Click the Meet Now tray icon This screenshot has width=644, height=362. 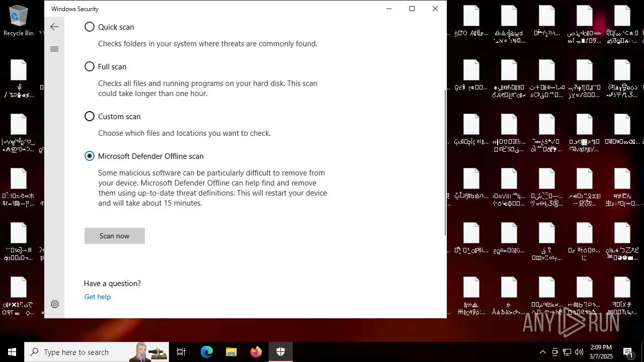(x=555, y=352)
